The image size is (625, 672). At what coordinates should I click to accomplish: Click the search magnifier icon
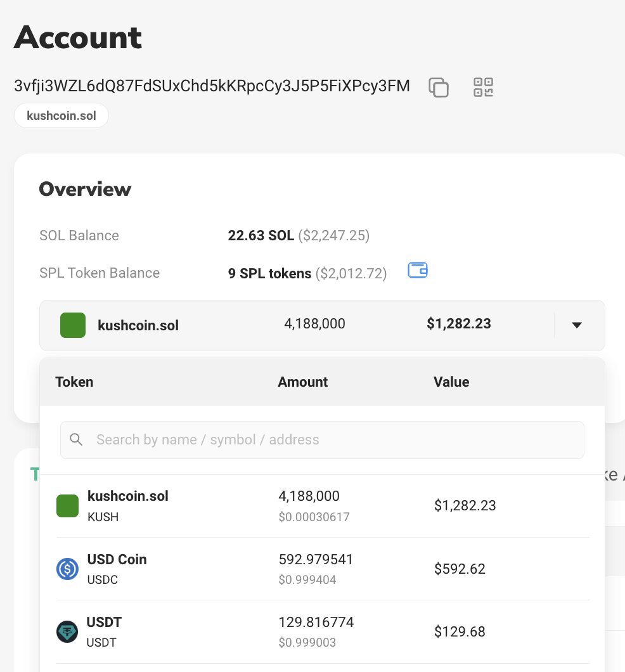click(x=76, y=439)
